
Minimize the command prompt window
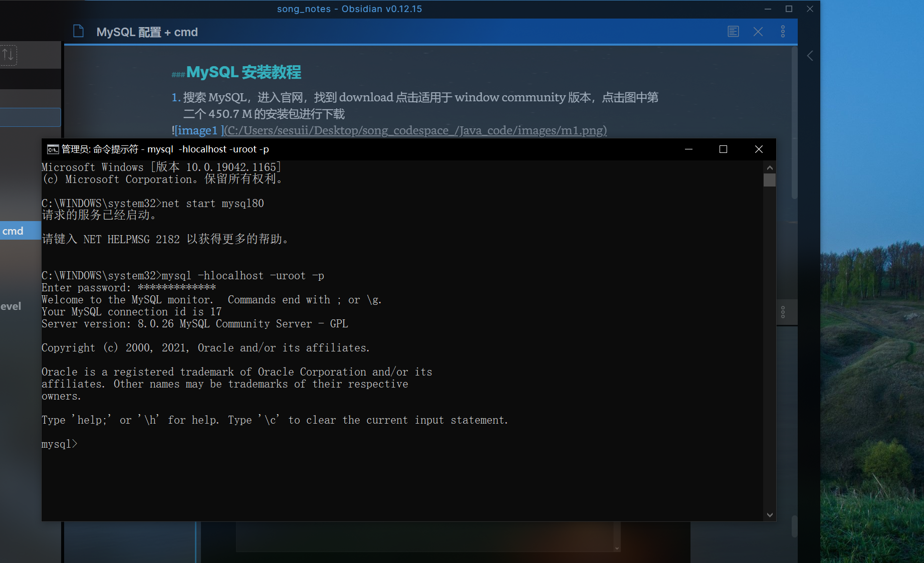688,149
